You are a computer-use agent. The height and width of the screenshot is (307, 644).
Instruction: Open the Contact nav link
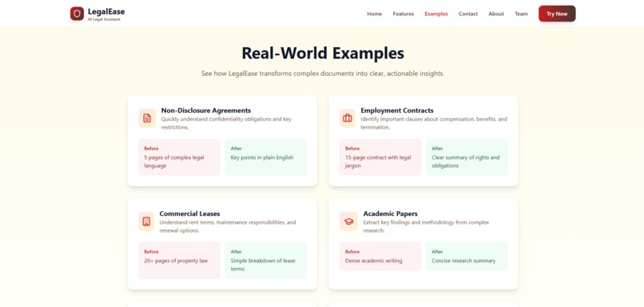(468, 14)
